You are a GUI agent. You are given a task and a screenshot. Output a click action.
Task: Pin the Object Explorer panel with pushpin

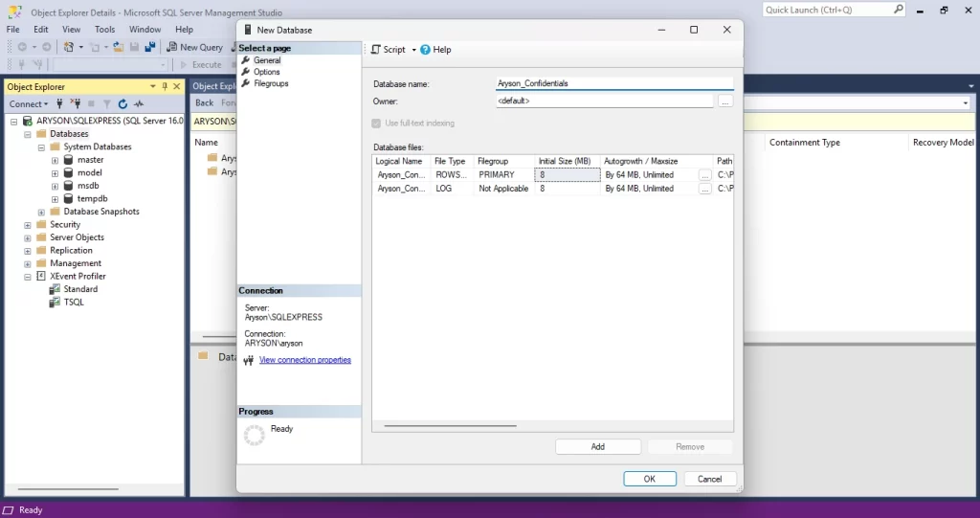(165, 86)
